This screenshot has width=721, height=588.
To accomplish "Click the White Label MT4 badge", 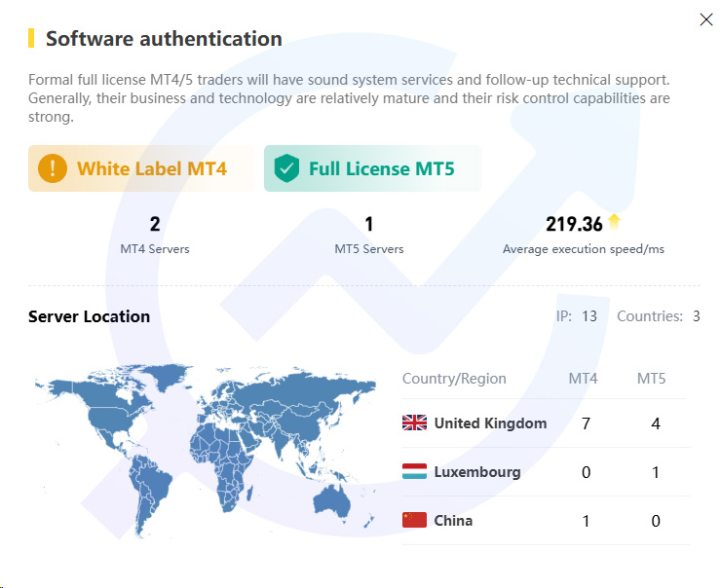I will 140,168.
